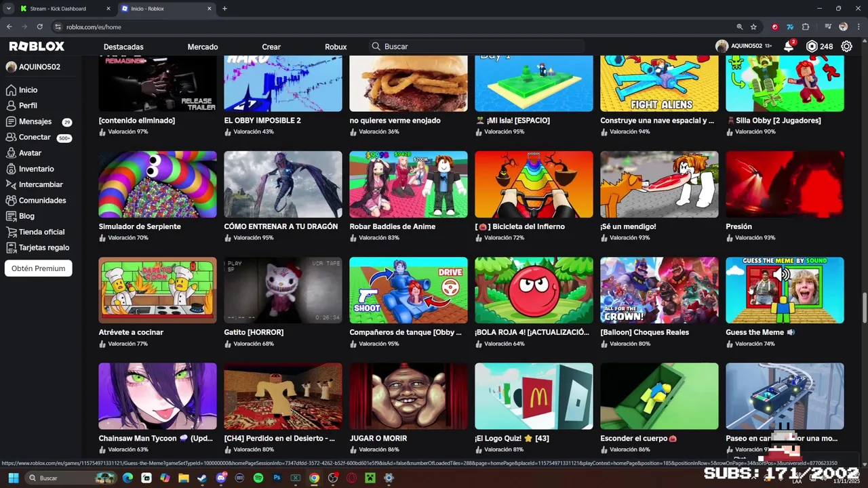Image resolution: width=868 pixels, height=488 pixels.
Task: Open the 7TV extension icon
Action: coord(790,27)
